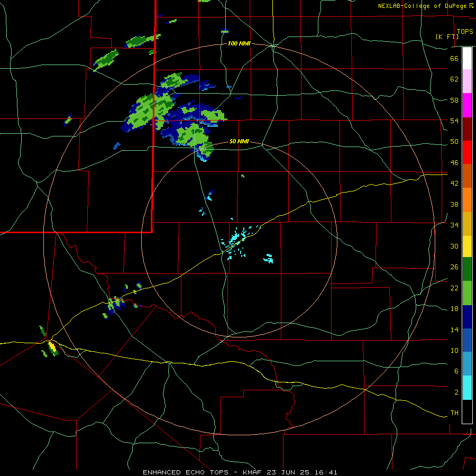This screenshot has width=476, height=476.
Task: Click the yellow echo cell in the southwest
Action: (52, 347)
